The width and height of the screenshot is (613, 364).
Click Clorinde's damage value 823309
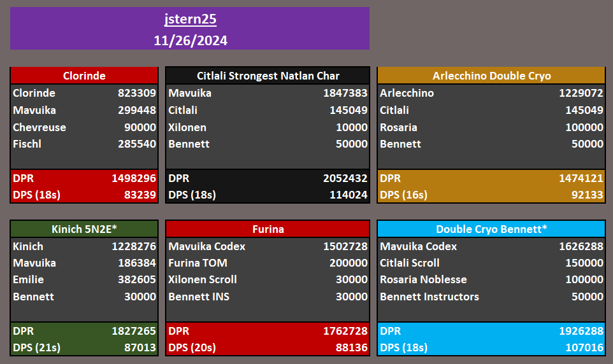(136, 93)
